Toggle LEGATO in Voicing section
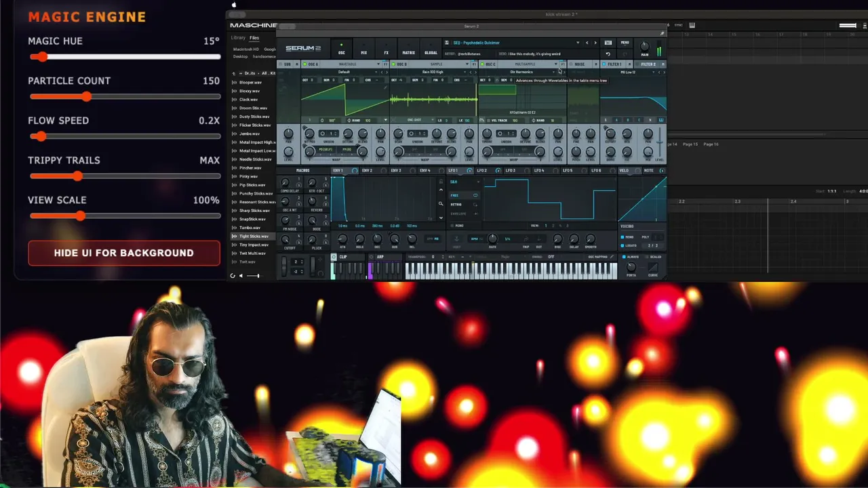The height and width of the screenshot is (488, 868). coord(623,245)
